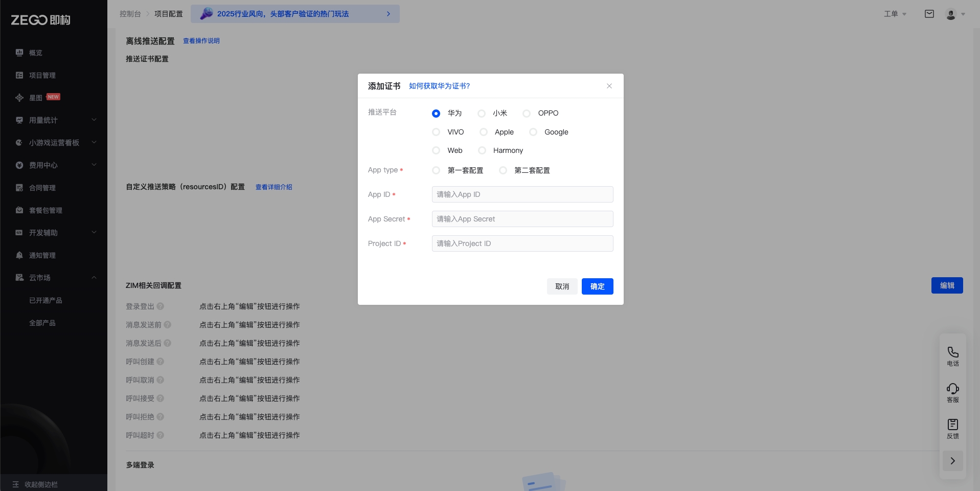This screenshot has height=491, width=980.
Task: Select the 小米 push platform option
Action: tap(482, 114)
